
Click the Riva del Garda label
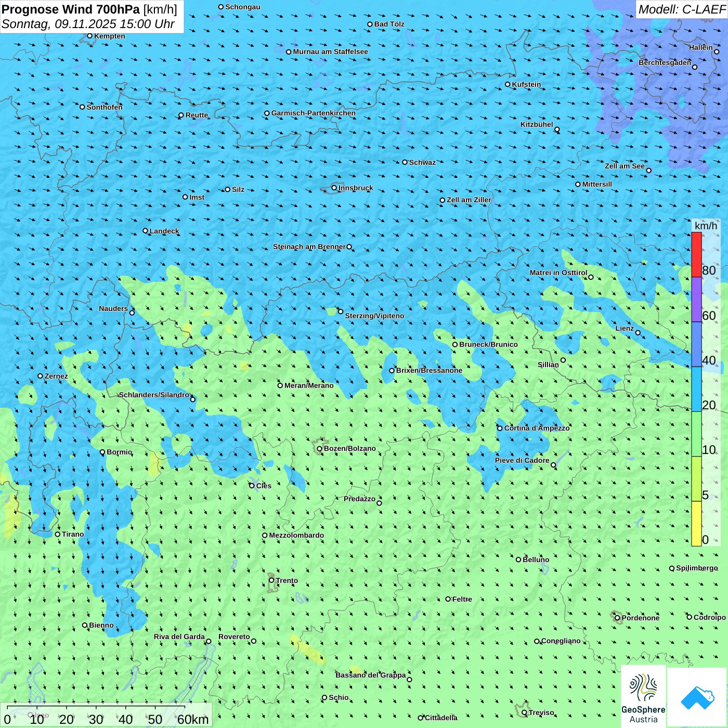point(179,636)
